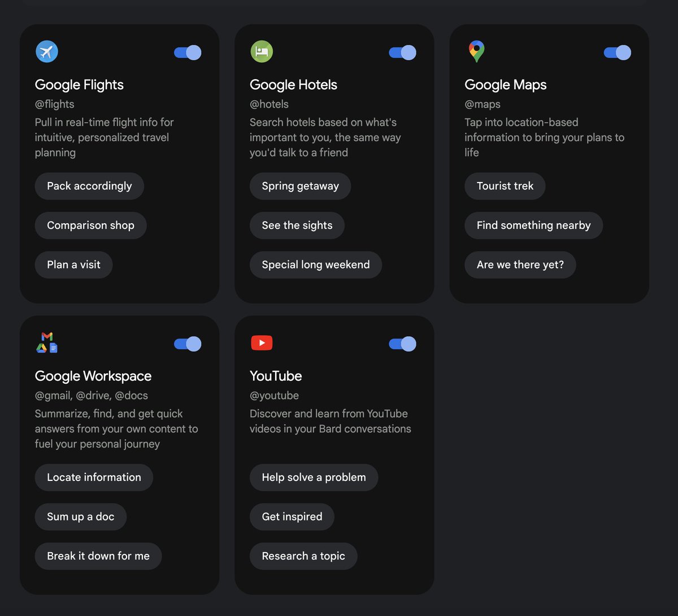Click the @youtube handle text
This screenshot has height=616, width=678.
tap(274, 396)
